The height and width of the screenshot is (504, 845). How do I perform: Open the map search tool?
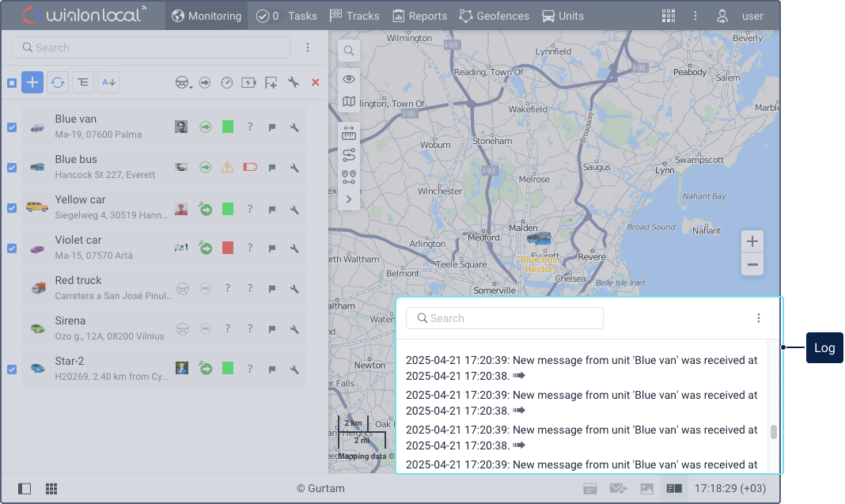click(349, 51)
